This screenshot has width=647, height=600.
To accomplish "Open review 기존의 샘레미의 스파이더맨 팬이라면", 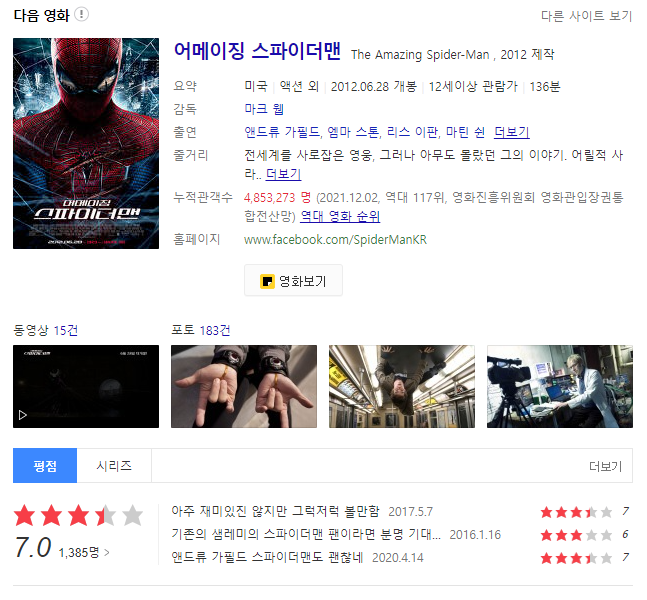I will 306,535.
